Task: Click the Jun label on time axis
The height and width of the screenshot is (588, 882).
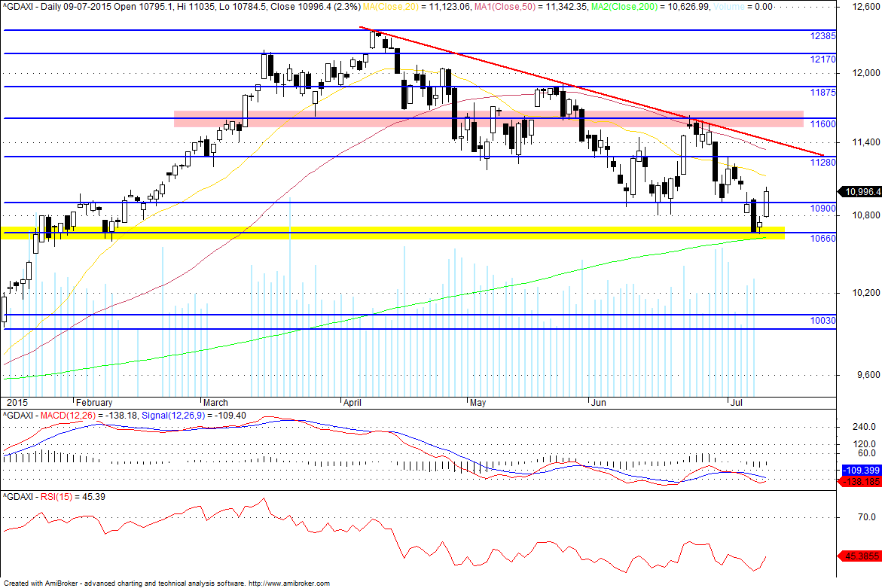Action: [x=599, y=403]
